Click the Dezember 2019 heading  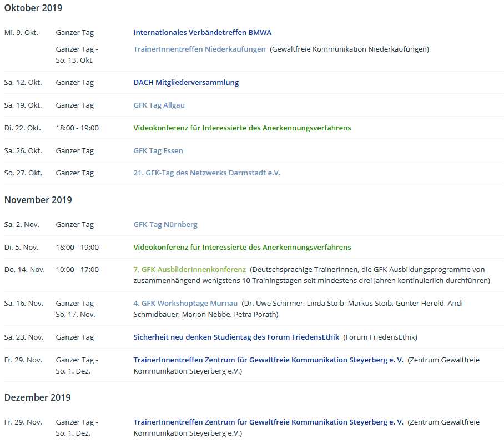click(37, 397)
